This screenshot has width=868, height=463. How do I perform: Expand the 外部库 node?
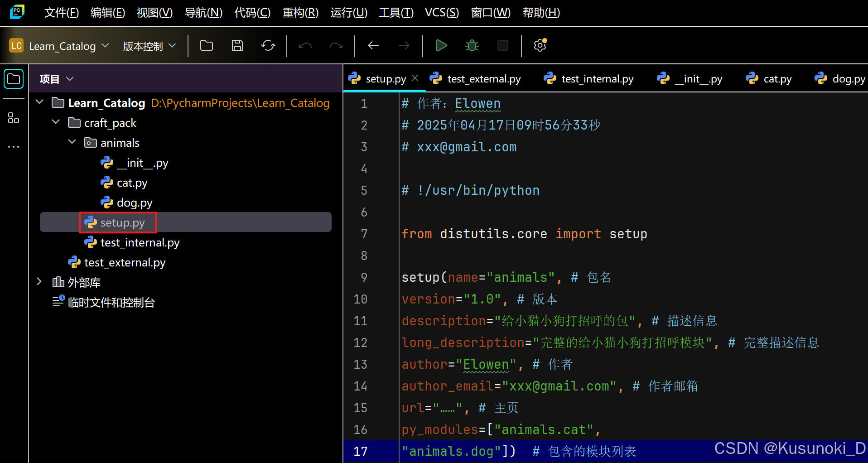point(39,282)
